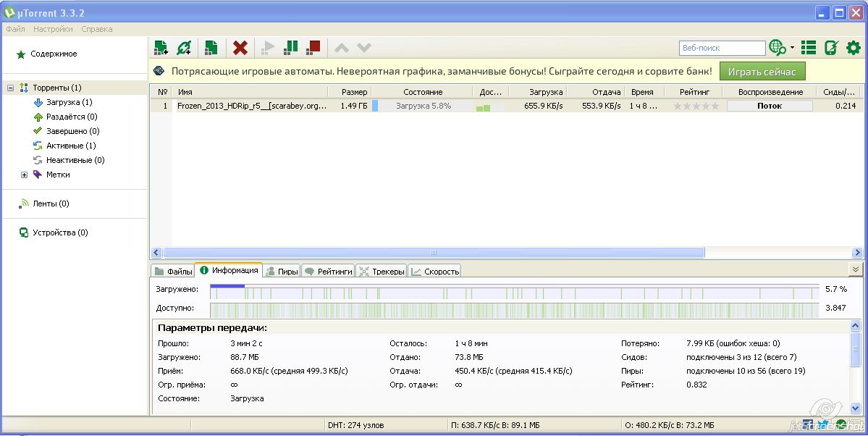This screenshot has height=436, width=868.
Task: Click the info pane scroll up arrow
Action: (855, 326)
